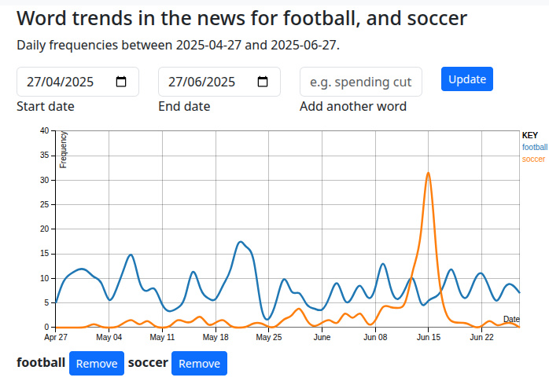549x392 pixels.
Task: Click the May 25 x-axis label
Action: (x=268, y=337)
